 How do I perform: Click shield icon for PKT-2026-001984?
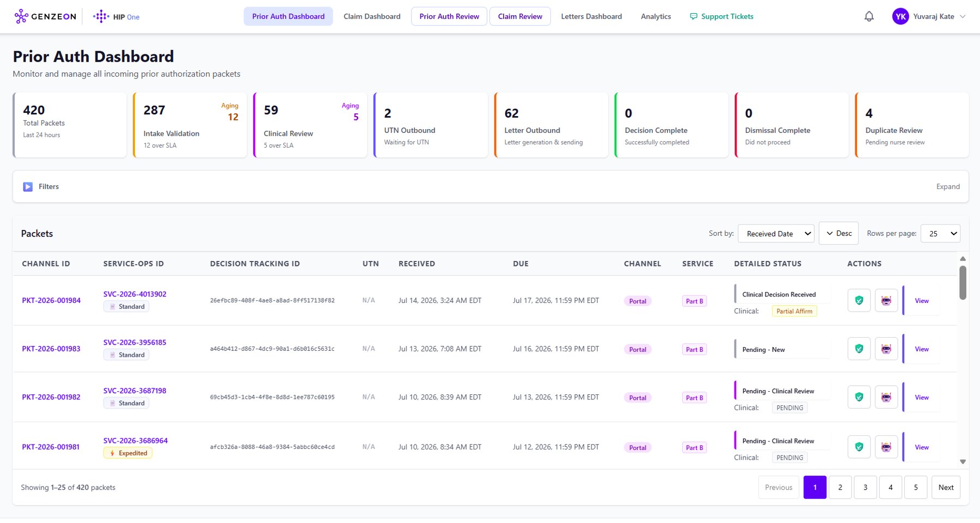click(859, 300)
